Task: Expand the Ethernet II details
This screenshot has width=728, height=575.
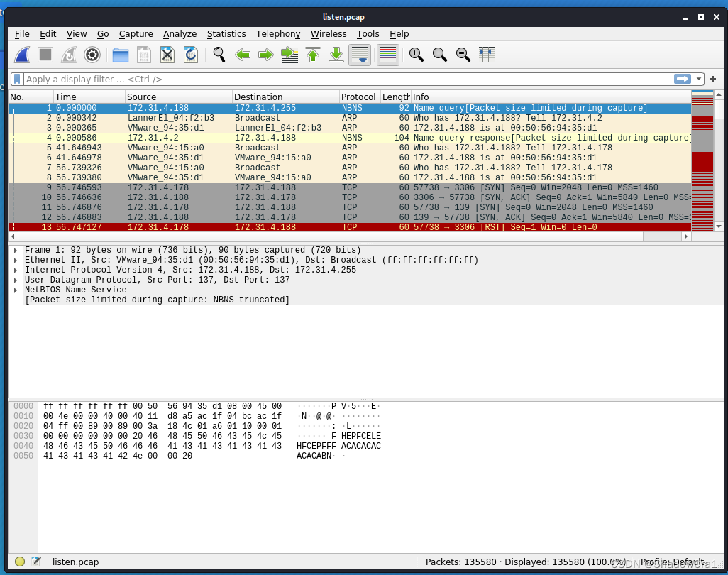Action: (x=16, y=260)
